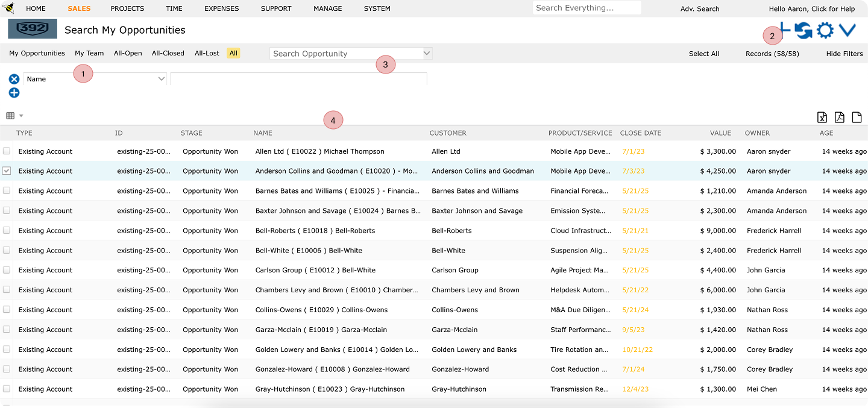
Task: Sort by CLOSE DATE column header
Action: click(x=641, y=133)
